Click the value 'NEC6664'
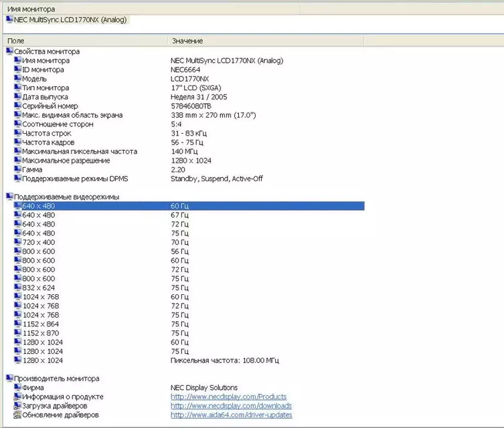 (x=185, y=70)
